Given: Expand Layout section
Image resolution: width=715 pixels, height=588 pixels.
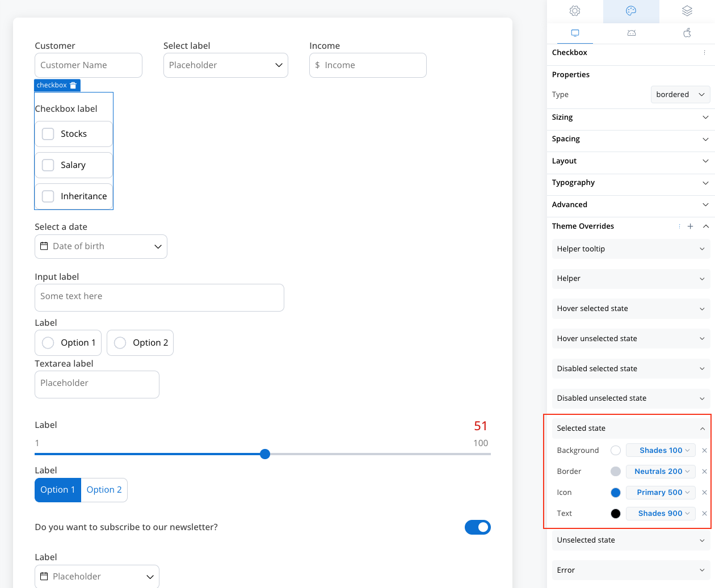Looking at the screenshot, I should (631, 161).
